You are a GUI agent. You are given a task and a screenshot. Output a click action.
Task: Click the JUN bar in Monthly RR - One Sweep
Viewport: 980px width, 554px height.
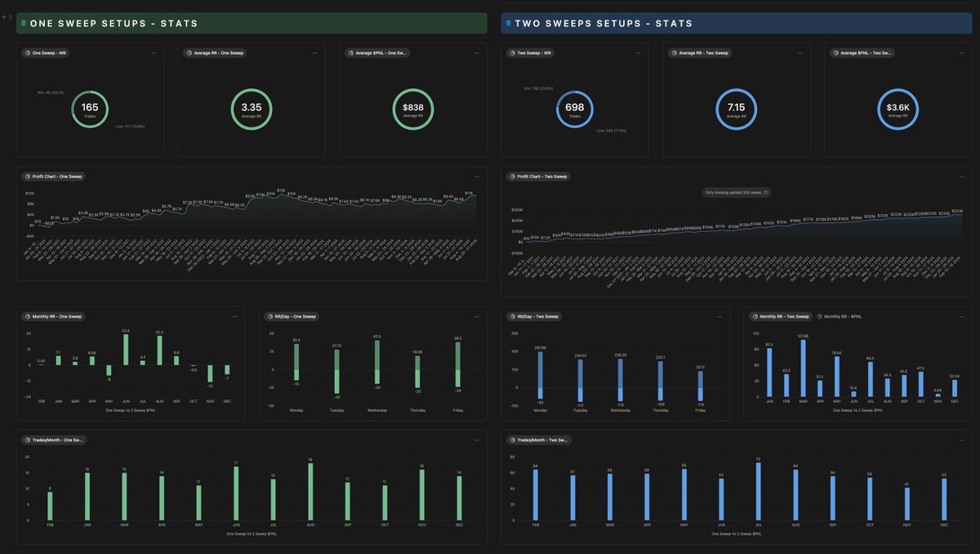point(126,350)
